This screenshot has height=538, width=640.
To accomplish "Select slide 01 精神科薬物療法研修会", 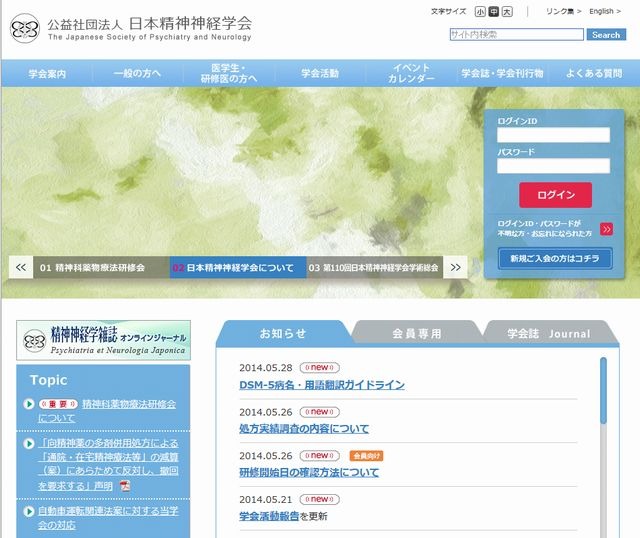I will coord(101,267).
